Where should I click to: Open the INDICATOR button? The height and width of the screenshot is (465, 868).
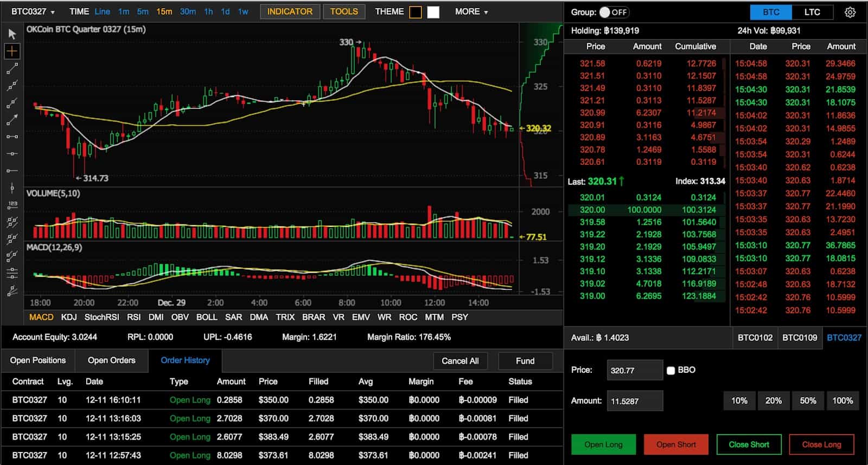coord(290,11)
